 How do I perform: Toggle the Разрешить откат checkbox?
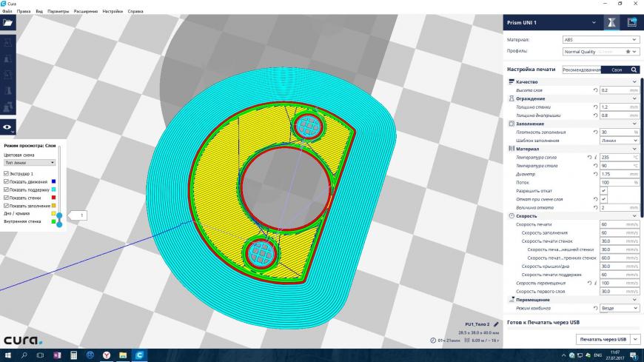coord(603,191)
